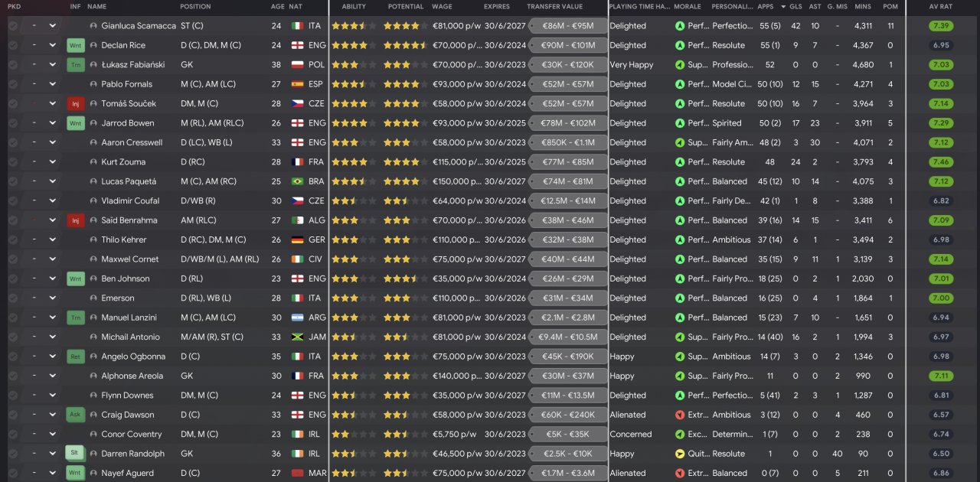Click Tomáš Souček's Inj injury icon
Viewport: 980px width, 482px height.
(75, 103)
